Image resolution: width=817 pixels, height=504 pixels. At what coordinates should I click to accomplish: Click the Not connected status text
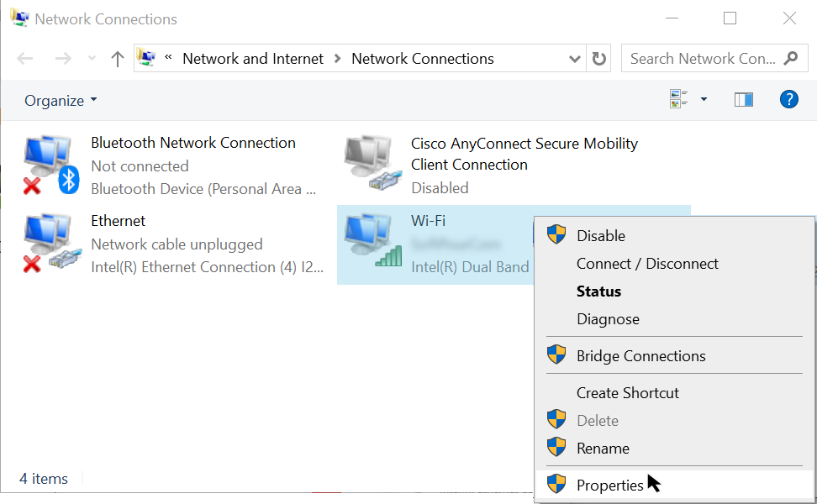pyautogui.click(x=140, y=165)
